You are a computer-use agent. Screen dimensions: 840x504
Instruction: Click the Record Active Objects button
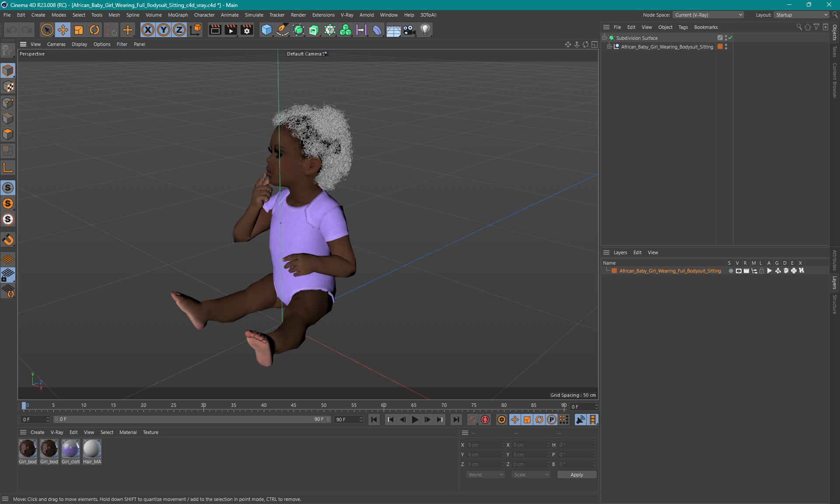point(473,420)
